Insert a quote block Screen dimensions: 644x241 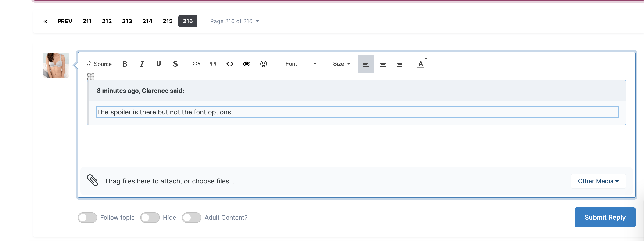pyautogui.click(x=213, y=64)
